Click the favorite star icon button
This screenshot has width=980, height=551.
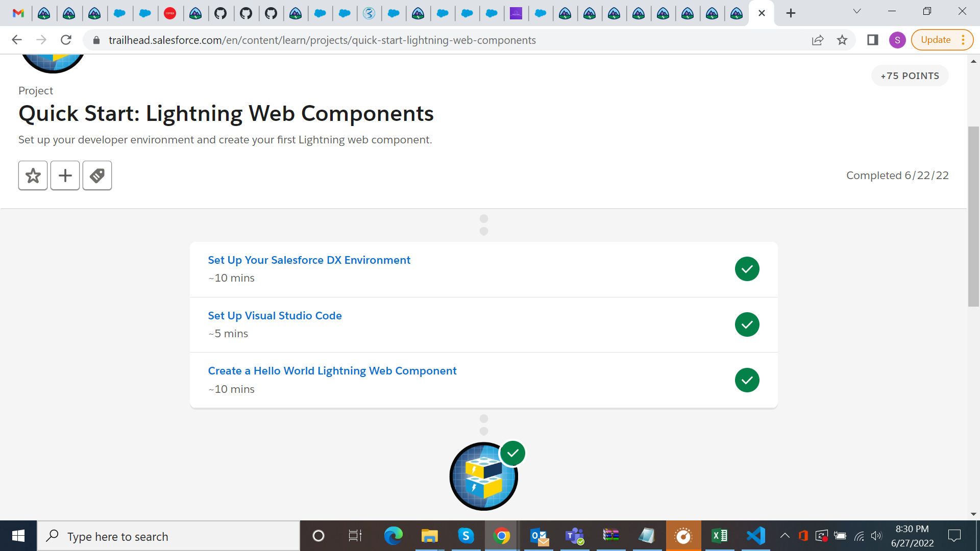tap(33, 176)
